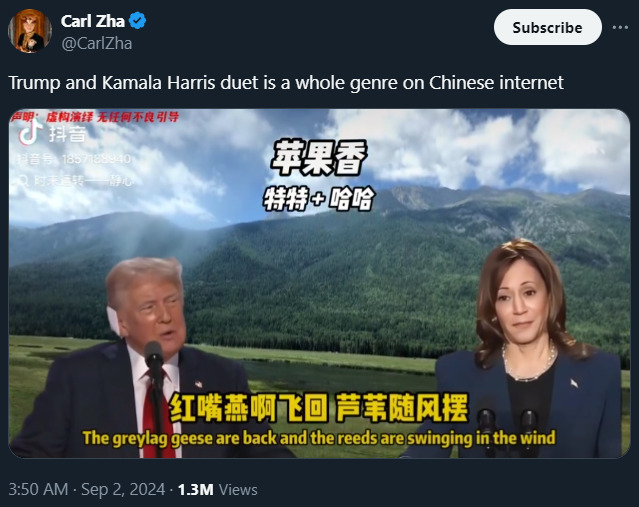
Task: Click the Subscribe button
Action: tap(547, 27)
